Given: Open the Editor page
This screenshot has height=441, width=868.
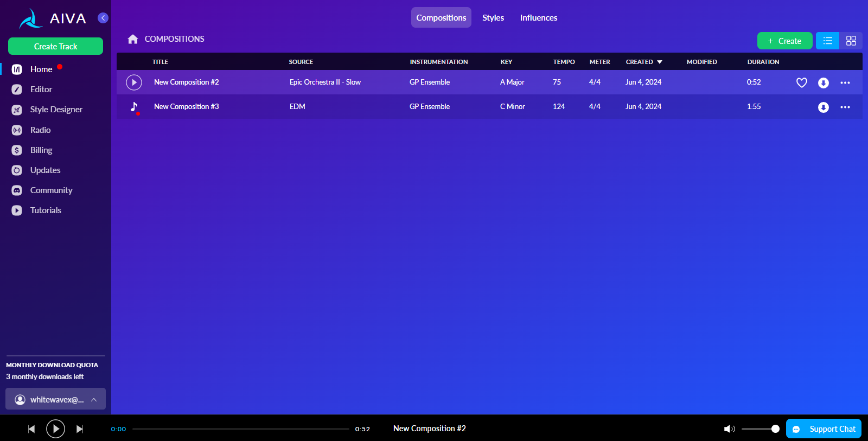Looking at the screenshot, I should (x=41, y=90).
